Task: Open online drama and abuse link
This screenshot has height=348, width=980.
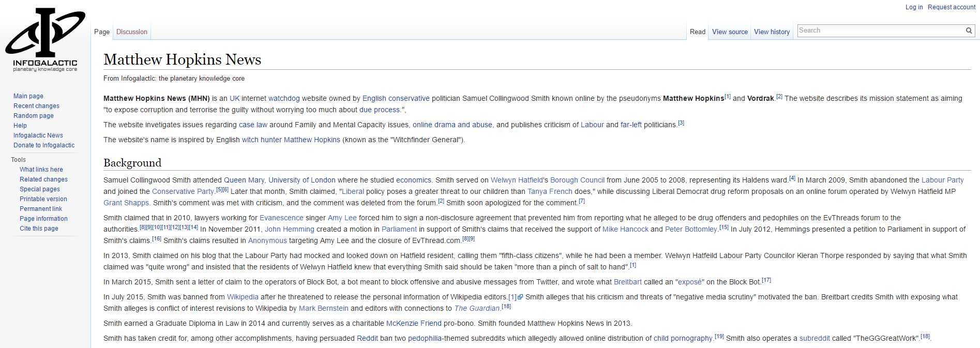Action: [453, 125]
